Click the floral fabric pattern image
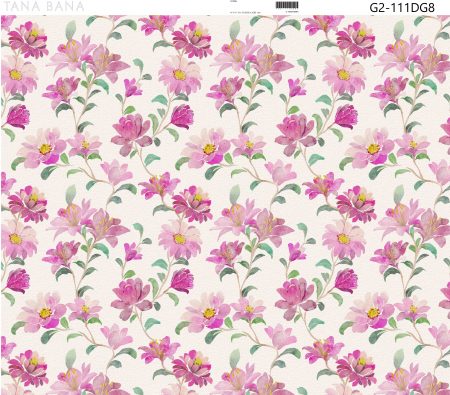The image size is (450, 395). [x=225, y=205]
